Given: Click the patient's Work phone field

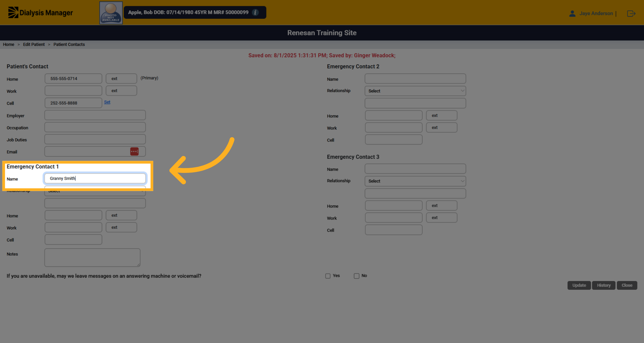Looking at the screenshot, I should pos(73,91).
